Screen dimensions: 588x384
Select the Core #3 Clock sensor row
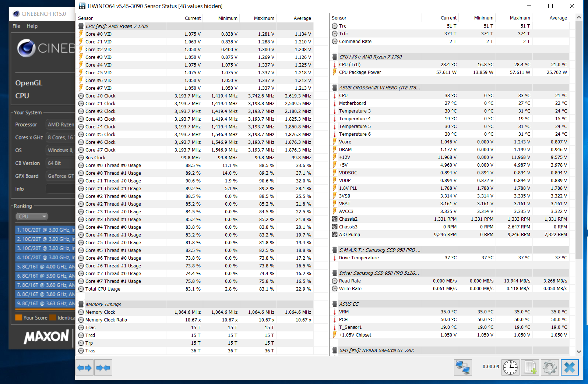tap(196, 119)
